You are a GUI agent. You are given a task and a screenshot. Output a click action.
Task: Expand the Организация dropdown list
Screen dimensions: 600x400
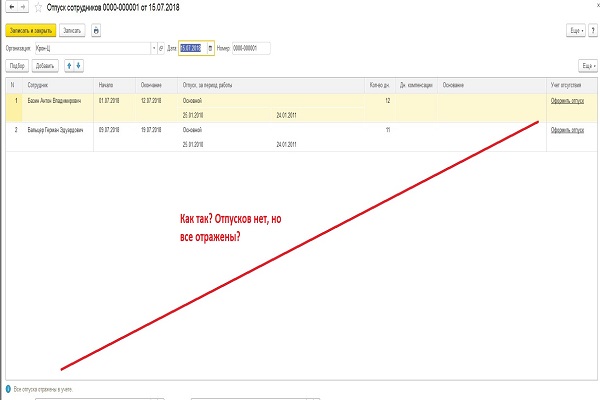[154, 48]
